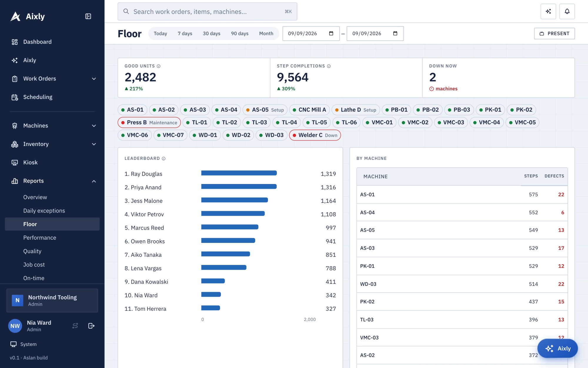588x368 pixels.
Task: Click the System monitor icon
Action: click(14, 344)
